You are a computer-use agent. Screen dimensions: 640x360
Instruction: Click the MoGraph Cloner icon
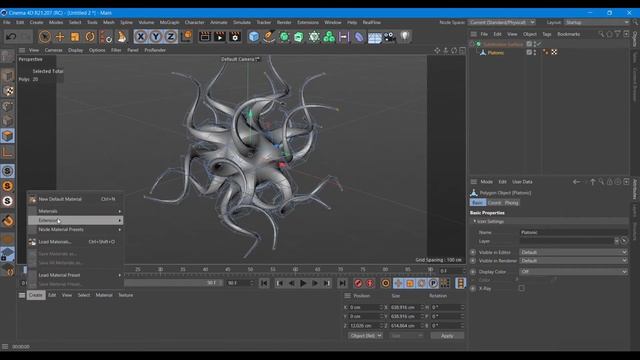(329, 37)
